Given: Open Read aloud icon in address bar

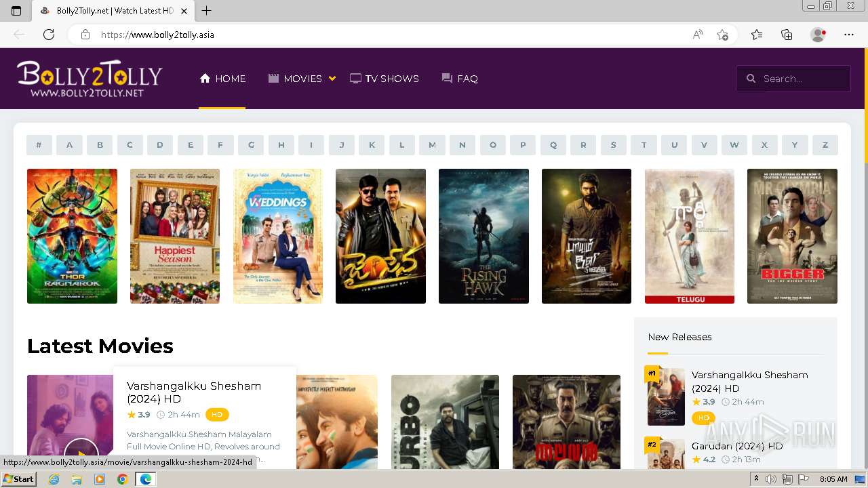Looking at the screenshot, I should (698, 35).
